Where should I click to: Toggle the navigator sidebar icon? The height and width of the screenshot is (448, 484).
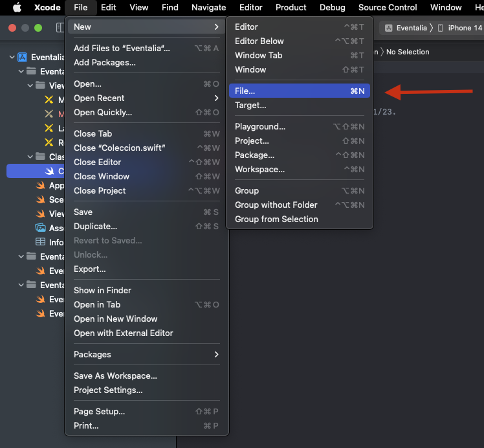[x=60, y=28]
